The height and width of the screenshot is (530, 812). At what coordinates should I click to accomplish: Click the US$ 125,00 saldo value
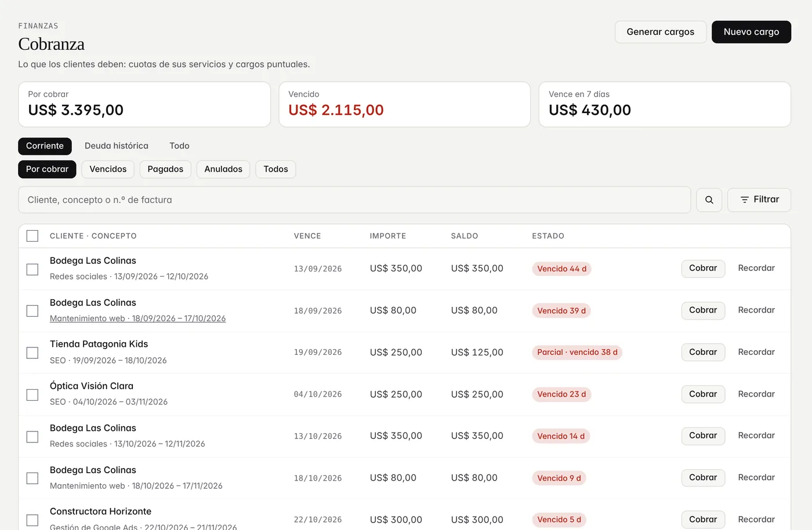(x=477, y=353)
